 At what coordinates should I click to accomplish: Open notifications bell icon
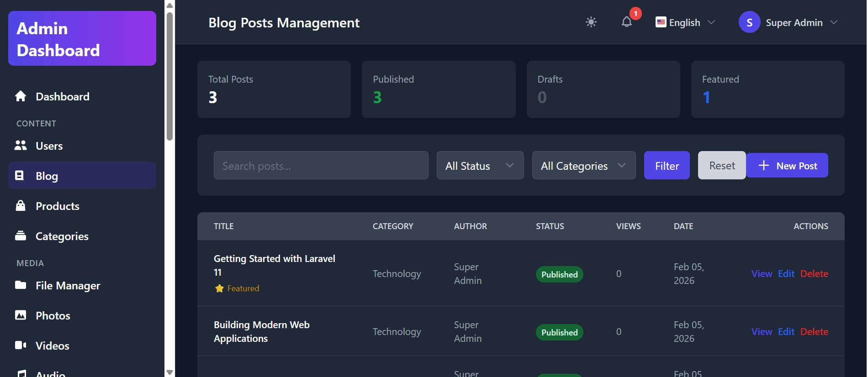coord(626,22)
